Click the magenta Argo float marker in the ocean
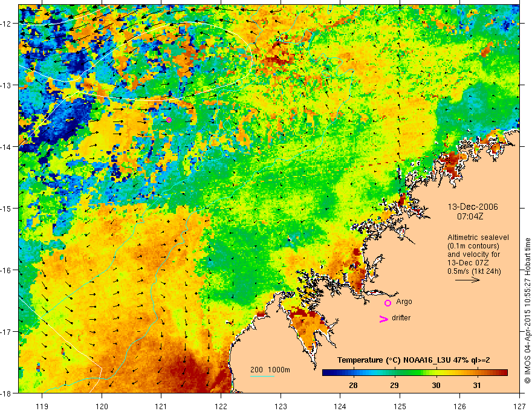This screenshot has height=411, width=532. 169,120
